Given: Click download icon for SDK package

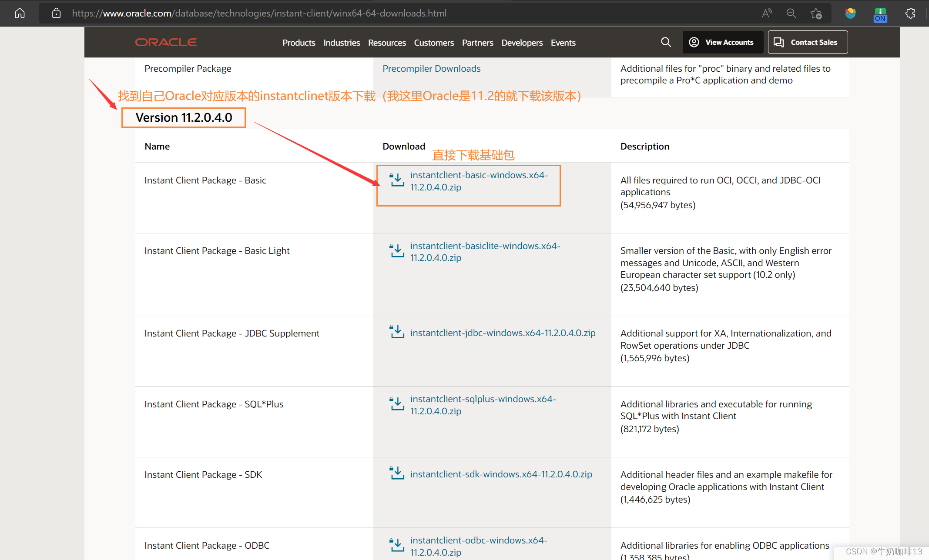Looking at the screenshot, I should pyautogui.click(x=397, y=473).
